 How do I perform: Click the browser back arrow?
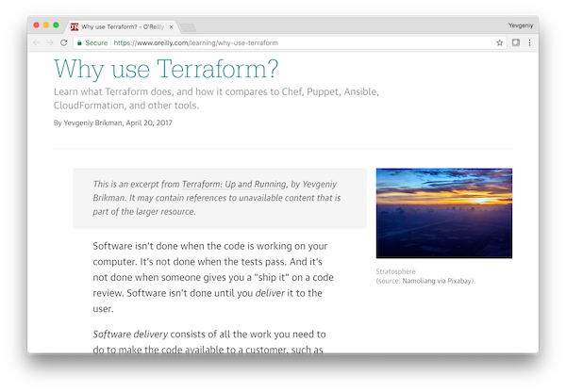37,43
